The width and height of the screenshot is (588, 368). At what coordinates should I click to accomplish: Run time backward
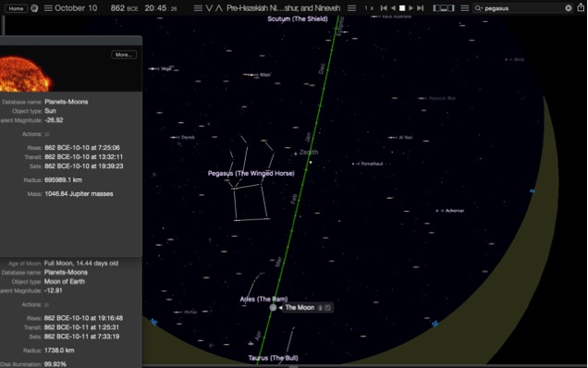(x=393, y=8)
